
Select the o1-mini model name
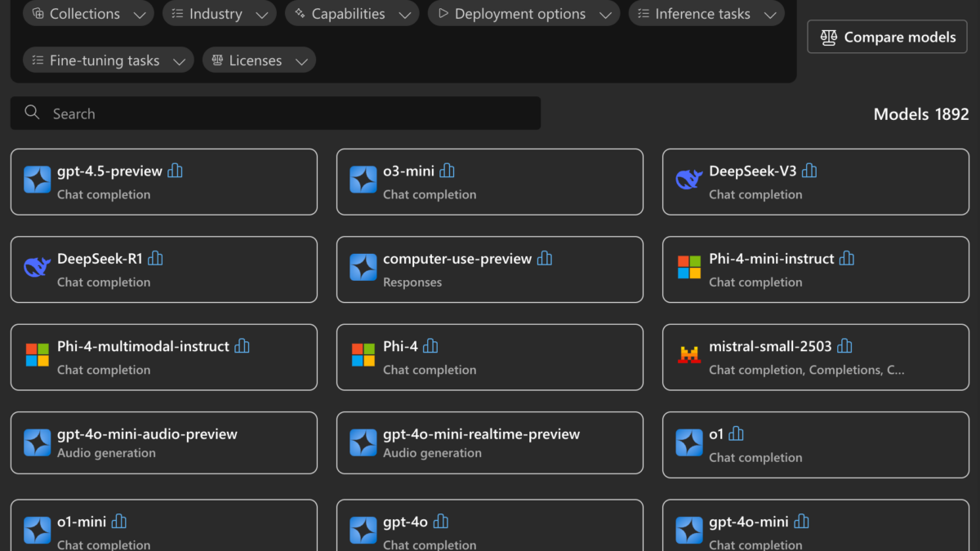tap(82, 521)
